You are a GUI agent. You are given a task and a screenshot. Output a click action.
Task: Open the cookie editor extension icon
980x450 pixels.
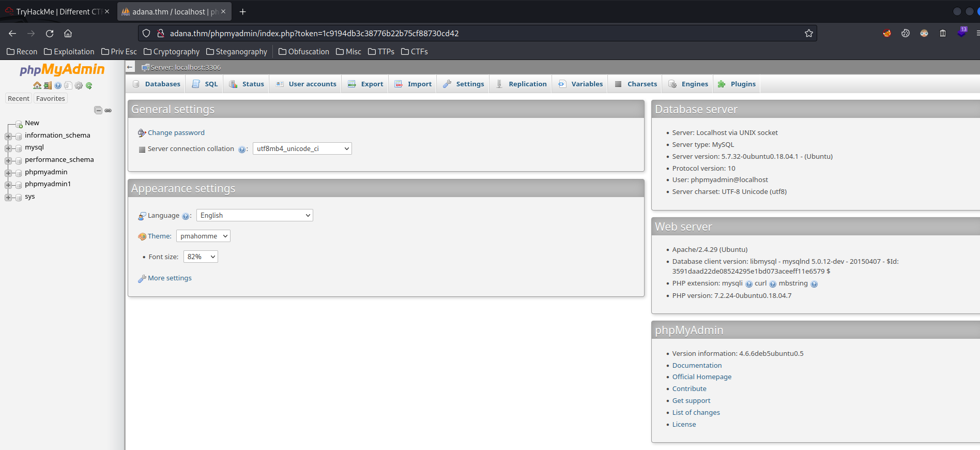pyautogui.click(x=906, y=33)
